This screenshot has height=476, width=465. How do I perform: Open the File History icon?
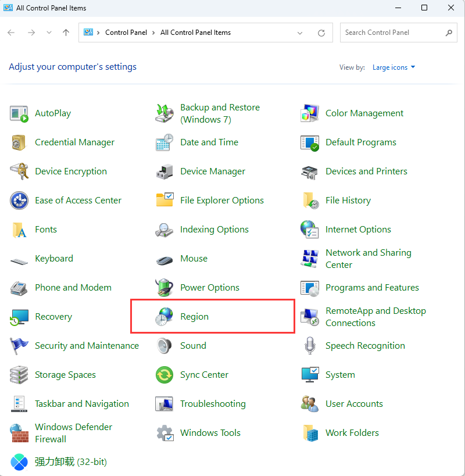[x=311, y=201]
